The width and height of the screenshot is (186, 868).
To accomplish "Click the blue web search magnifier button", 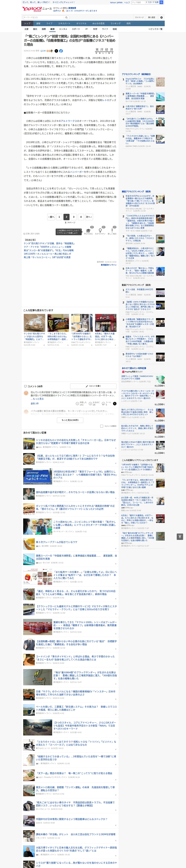I will [161, 2].
